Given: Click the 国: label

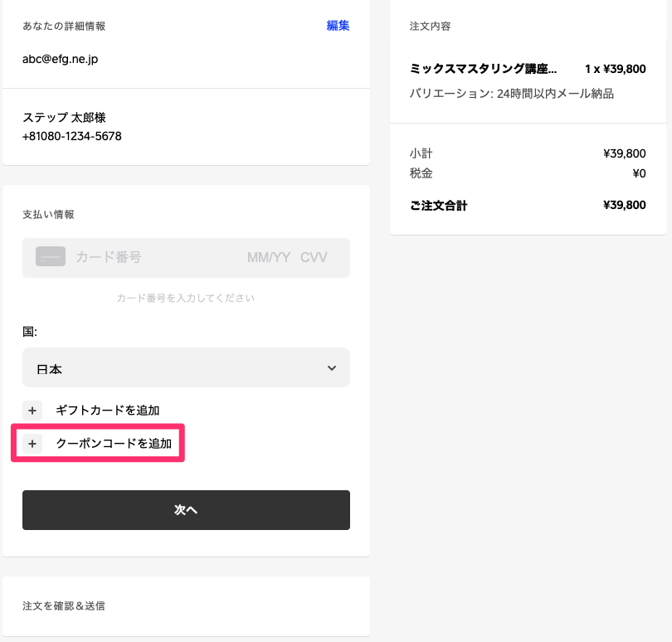Looking at the screenshot, I should 30,332.
